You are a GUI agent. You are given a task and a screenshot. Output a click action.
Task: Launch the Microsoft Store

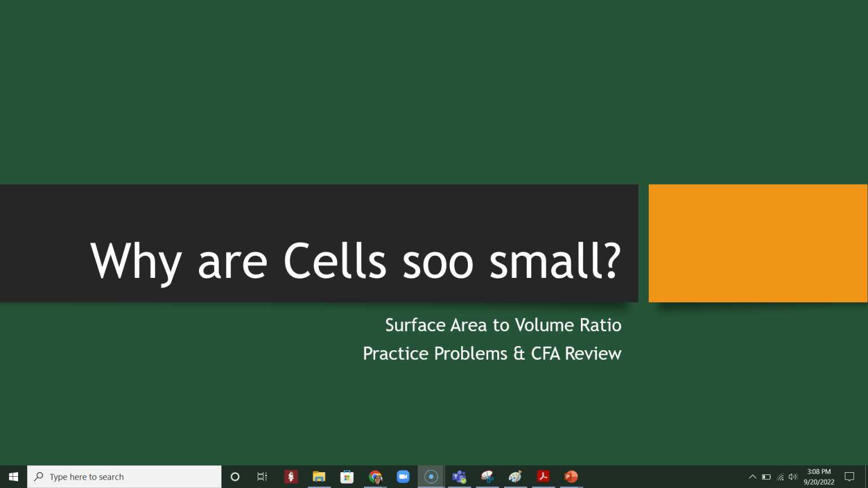[346, 476]
